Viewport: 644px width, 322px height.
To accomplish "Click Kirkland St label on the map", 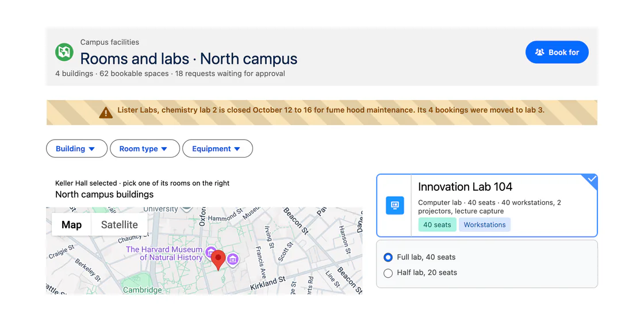I will 268,284.
